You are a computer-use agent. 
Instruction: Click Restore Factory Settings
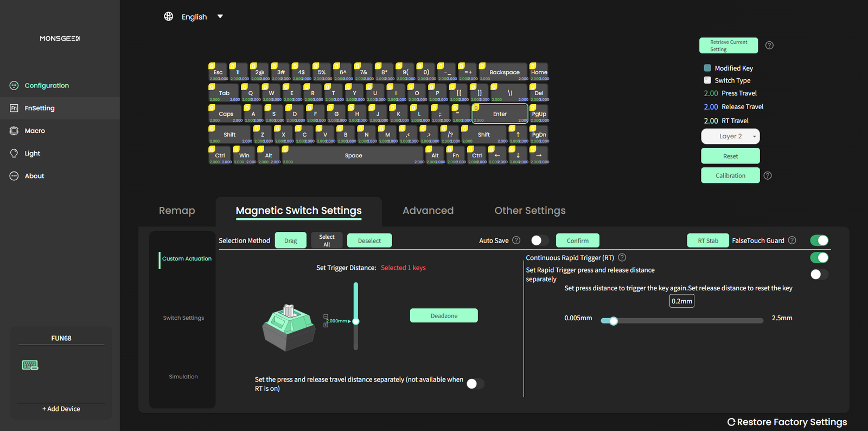click(x=787, y=422)
